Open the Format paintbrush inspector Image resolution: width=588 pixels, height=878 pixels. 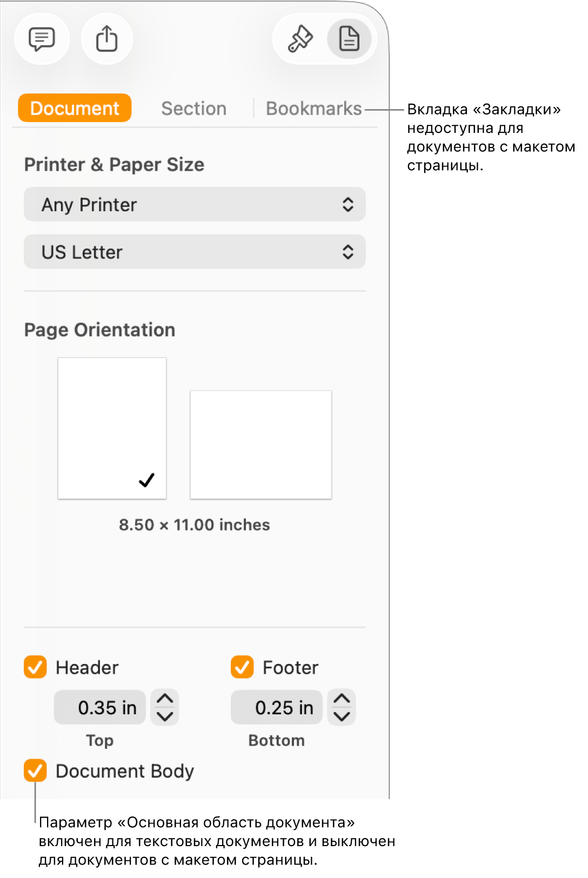pyautogui.click(x=300, y=39)
